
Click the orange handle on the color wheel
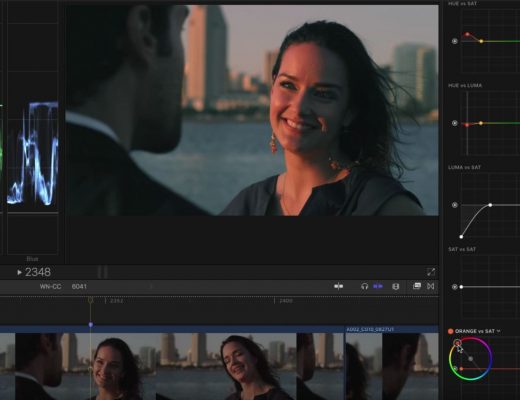tap(457, 343)
